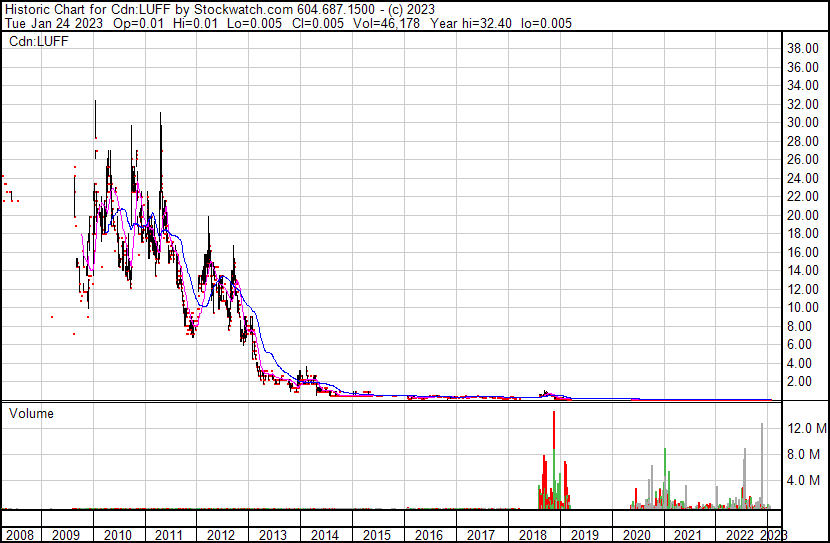Image resolution: width=830 pixels, height=543 pixels.
Task: Click the 2015 year label
Action: [x=377, y=535]
